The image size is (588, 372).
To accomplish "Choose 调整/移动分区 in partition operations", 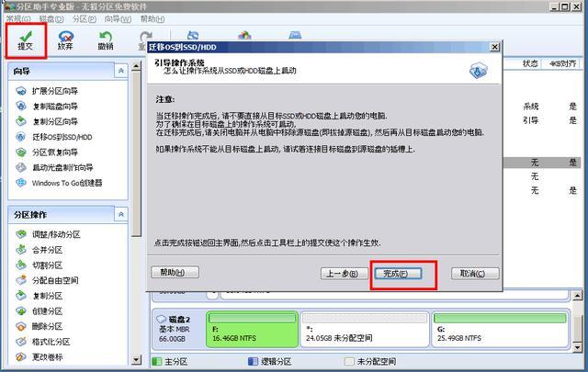I will [56, 234].
